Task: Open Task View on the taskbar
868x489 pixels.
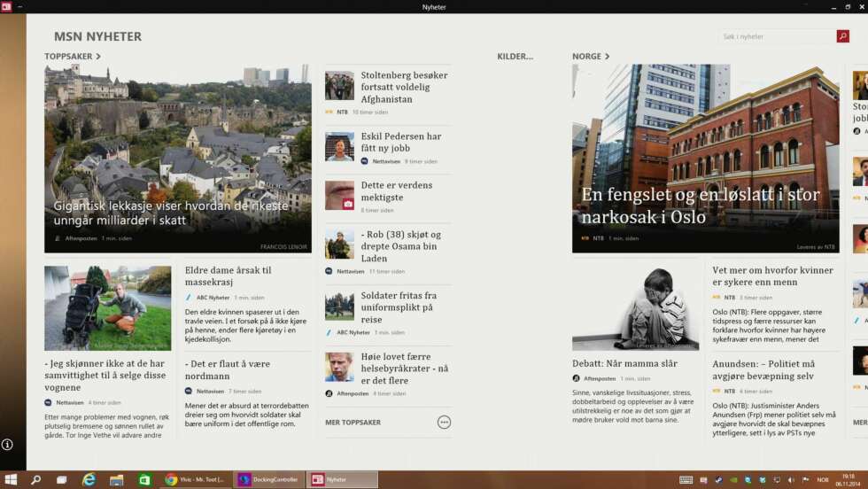Action: pos(61,479)
